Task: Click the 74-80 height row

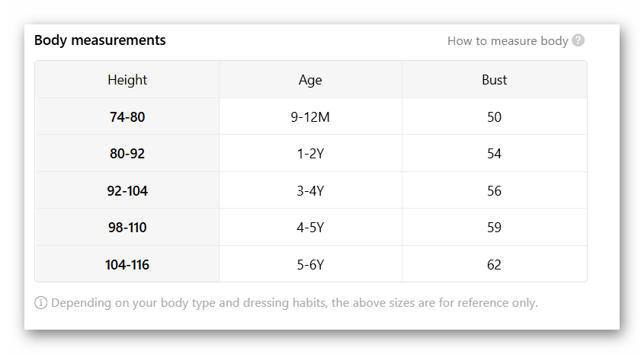Action: coord(127,117)
